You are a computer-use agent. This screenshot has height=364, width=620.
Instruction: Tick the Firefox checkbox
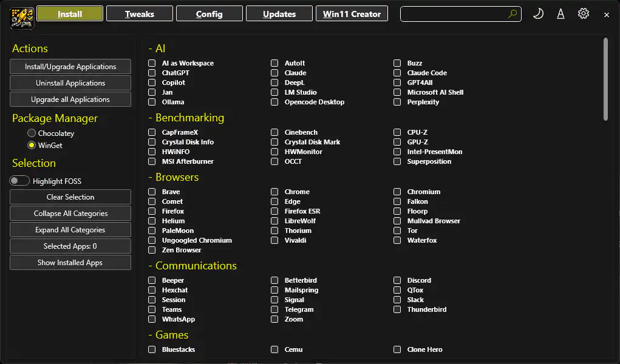pos(152,211)
